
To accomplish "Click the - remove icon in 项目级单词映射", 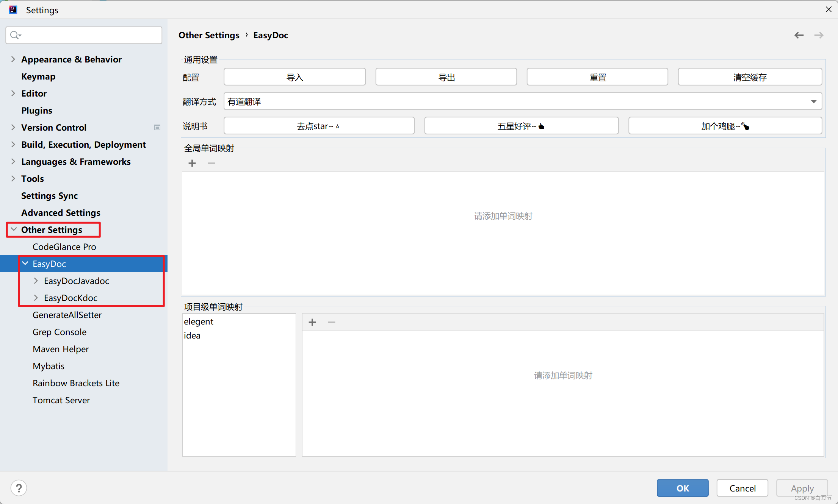I will (x=332, y=322).
